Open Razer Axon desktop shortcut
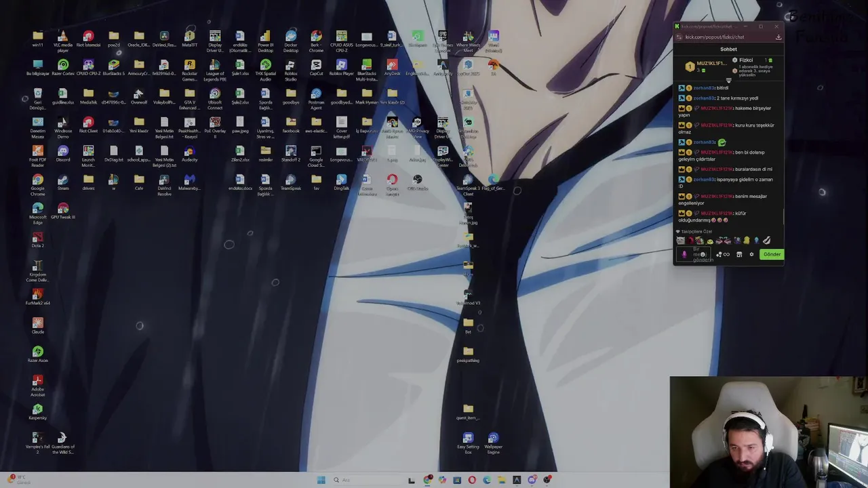 coord(37,354)
